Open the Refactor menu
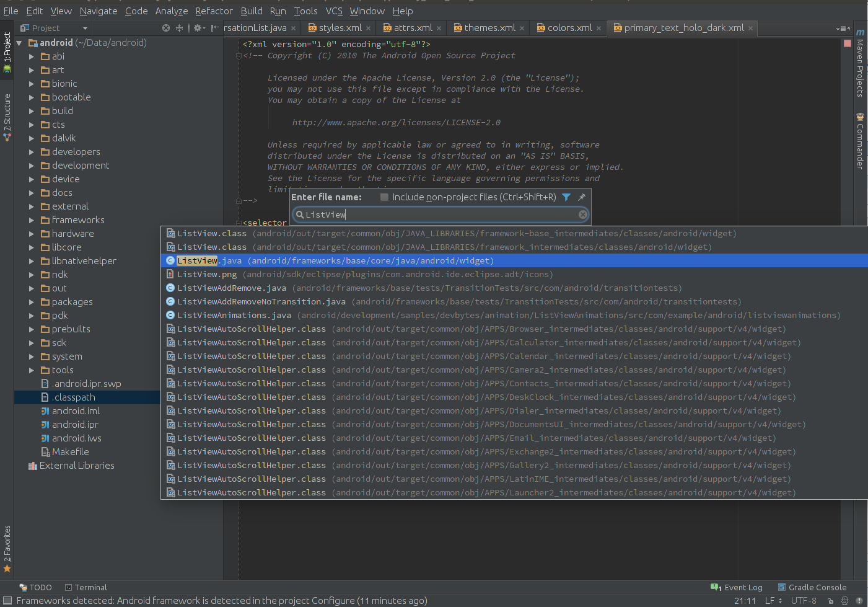 pos(214,11)
